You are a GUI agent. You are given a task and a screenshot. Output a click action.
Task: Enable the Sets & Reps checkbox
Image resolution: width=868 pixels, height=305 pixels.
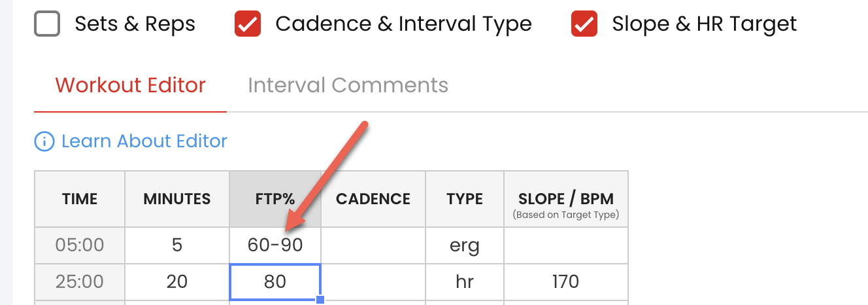(x=47, y=24)
